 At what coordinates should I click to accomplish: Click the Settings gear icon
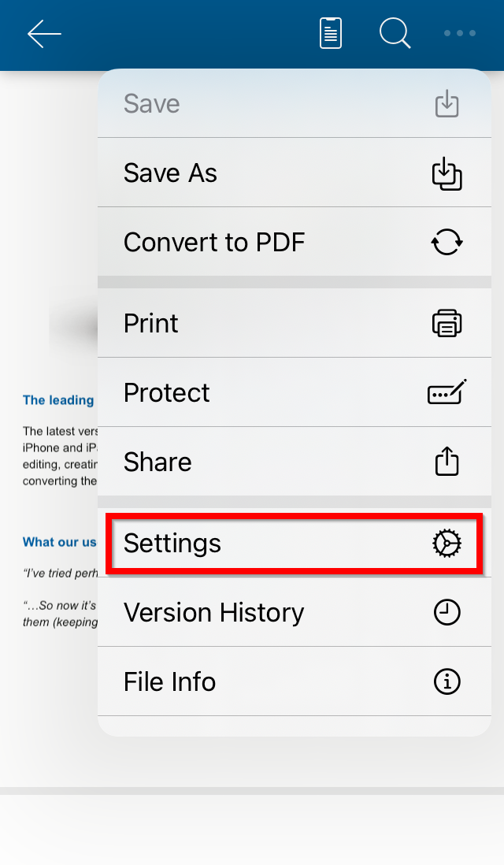point(447,544)
